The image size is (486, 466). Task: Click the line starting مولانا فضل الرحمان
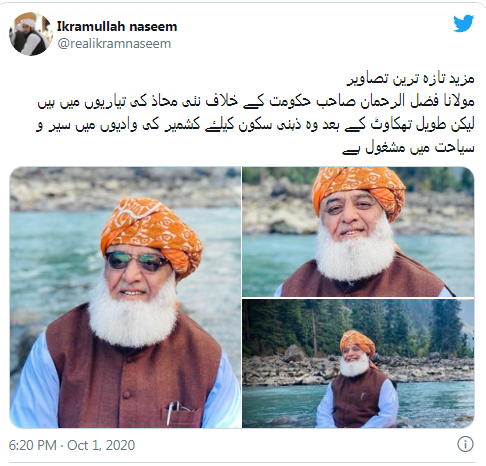point(256,102)
